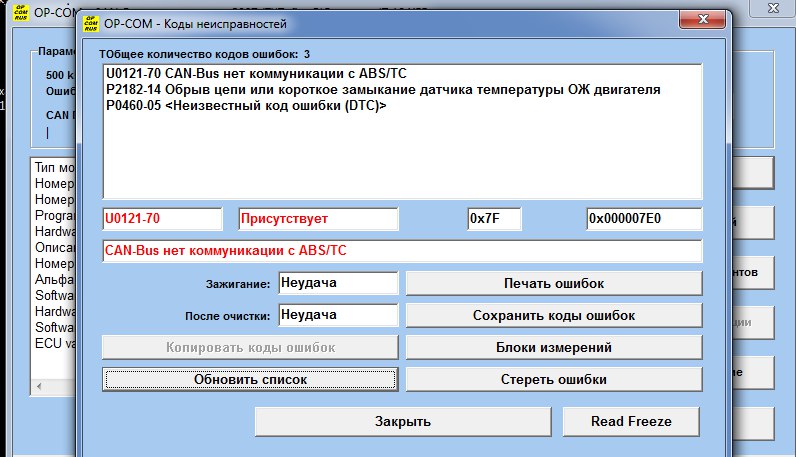Click the CAN-Bus description text field
Image resolution: width=796 pixels, height=457 pixels.
click(x=402, y=250)
